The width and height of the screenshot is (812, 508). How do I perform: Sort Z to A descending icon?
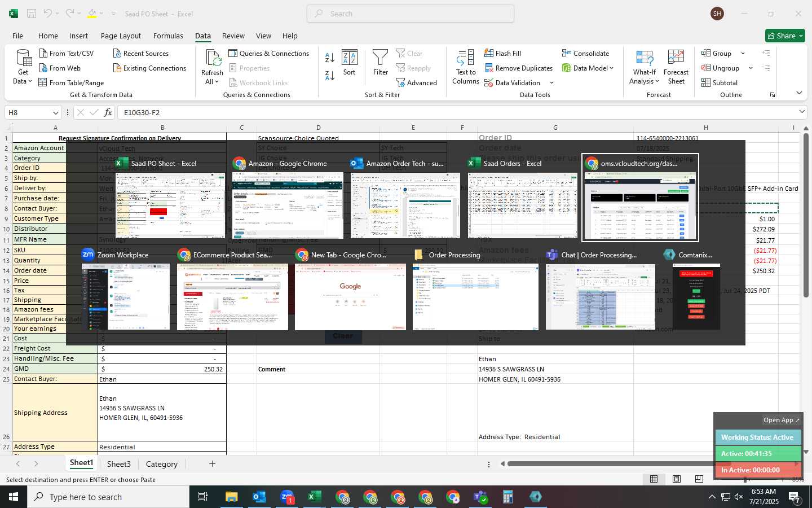330,75
